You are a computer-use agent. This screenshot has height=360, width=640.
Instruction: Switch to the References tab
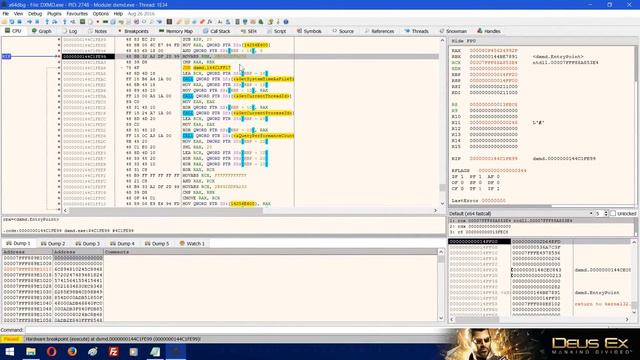coord(379,31)
